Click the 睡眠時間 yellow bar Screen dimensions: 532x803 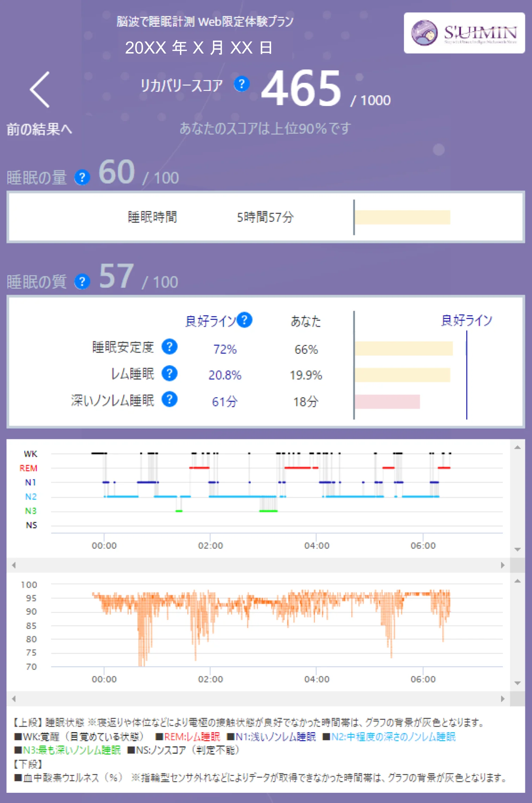(x=402, y=217)
